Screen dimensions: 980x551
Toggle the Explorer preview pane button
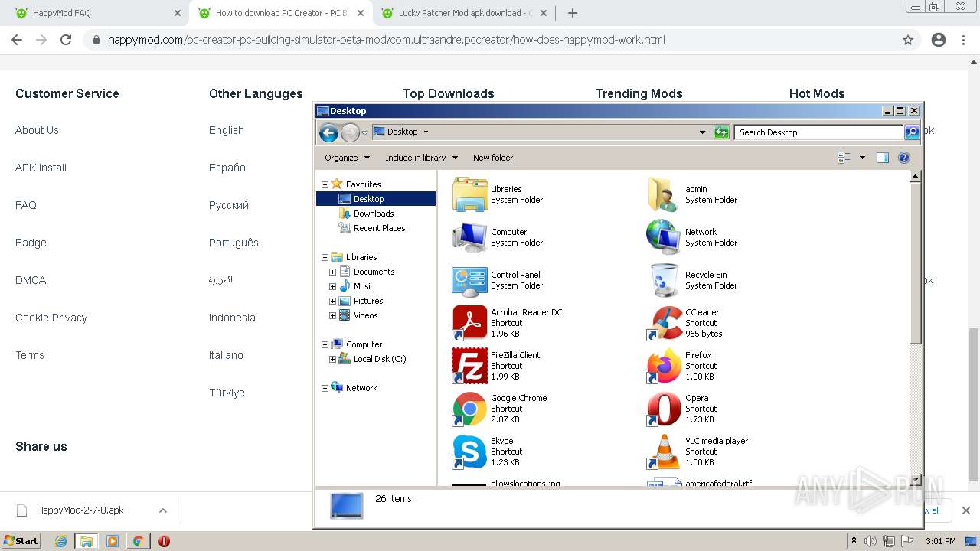pyautogui.click(x=883, y=158)
